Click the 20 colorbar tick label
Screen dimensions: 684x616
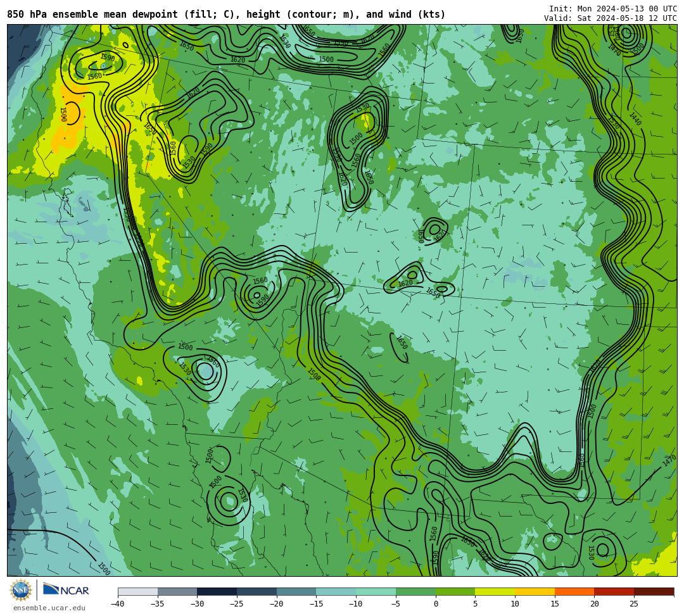click(595, 604)
